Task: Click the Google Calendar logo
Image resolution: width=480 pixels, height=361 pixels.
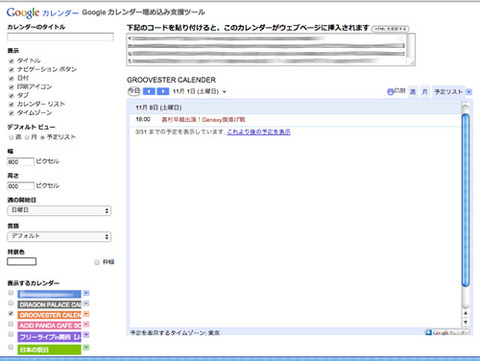Action: [43, 13]
